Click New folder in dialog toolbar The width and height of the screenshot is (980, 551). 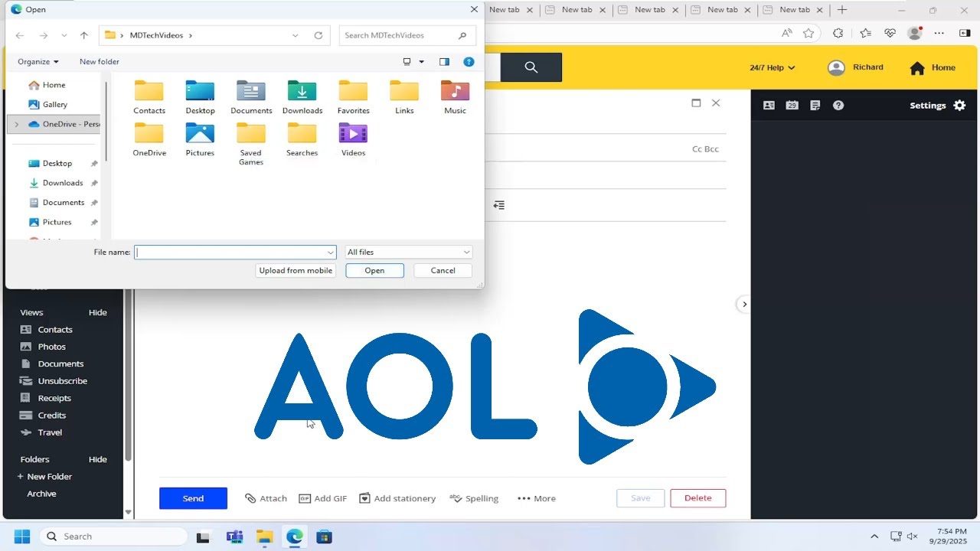tap(100, 62)
